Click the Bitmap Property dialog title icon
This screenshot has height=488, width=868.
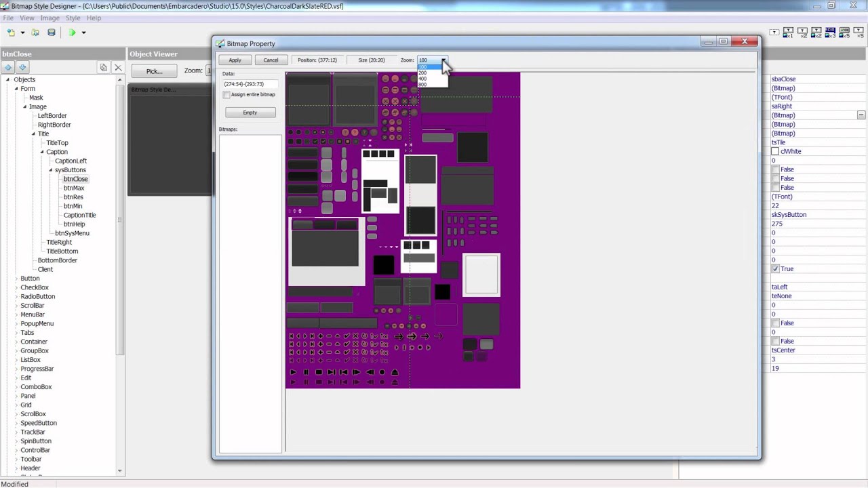(x=220, y=43)
